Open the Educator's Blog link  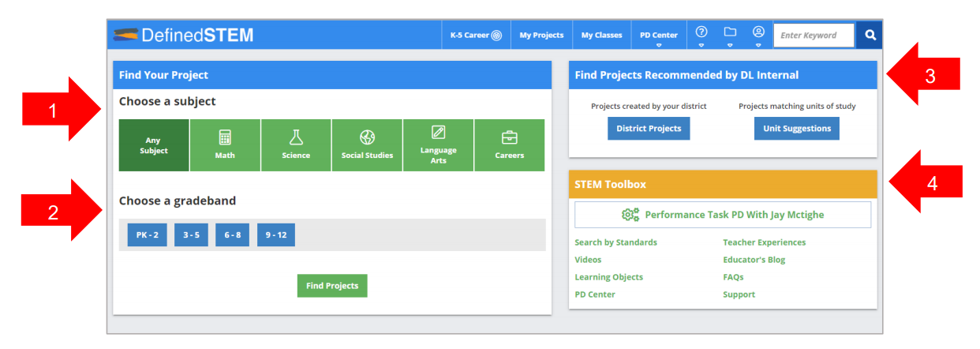tap(754, 260)
